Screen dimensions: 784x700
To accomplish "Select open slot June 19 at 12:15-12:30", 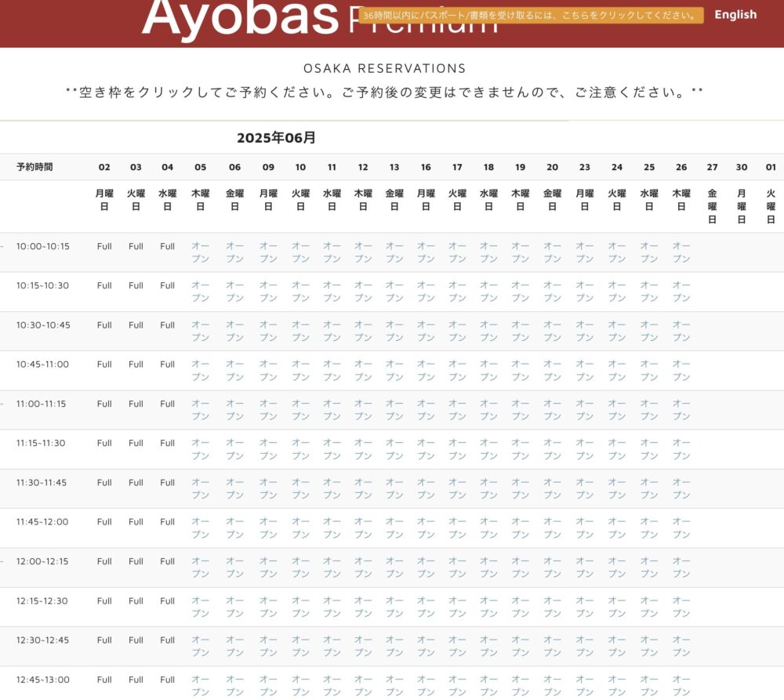I will pos(520,607).
